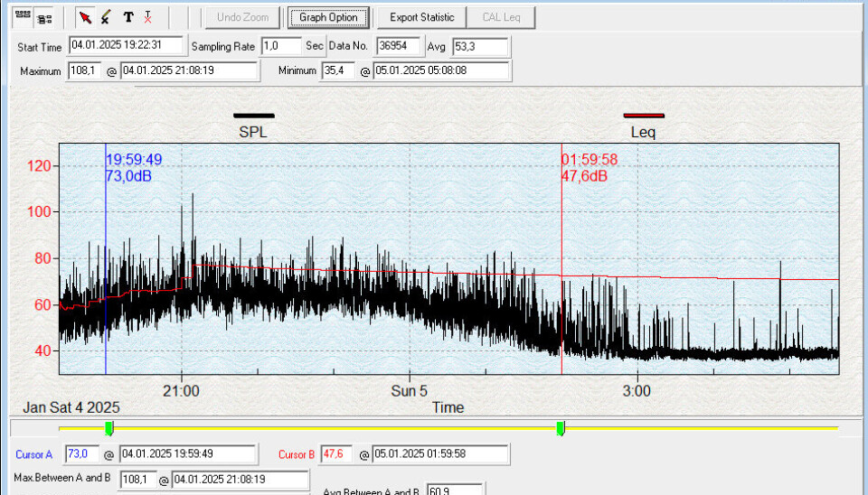Switch to the grid list view icon
The height and width of the screenshot is (495, 868).
click(x=24, y=17)
